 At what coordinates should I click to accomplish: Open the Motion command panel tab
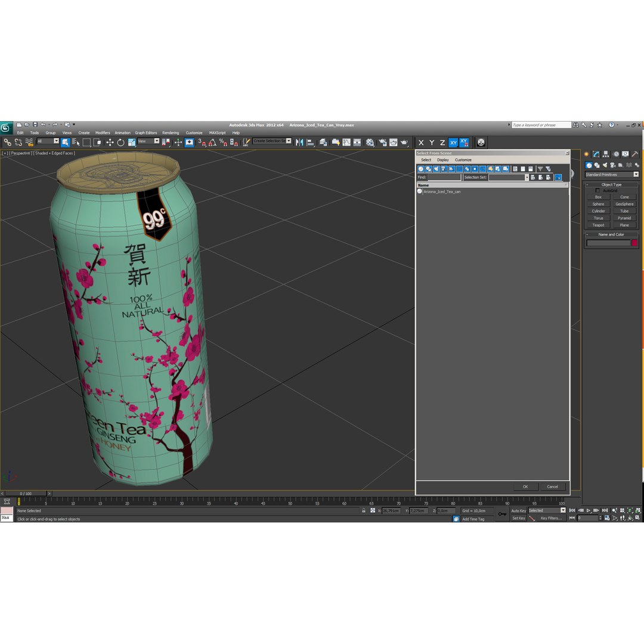coord(615,154)
